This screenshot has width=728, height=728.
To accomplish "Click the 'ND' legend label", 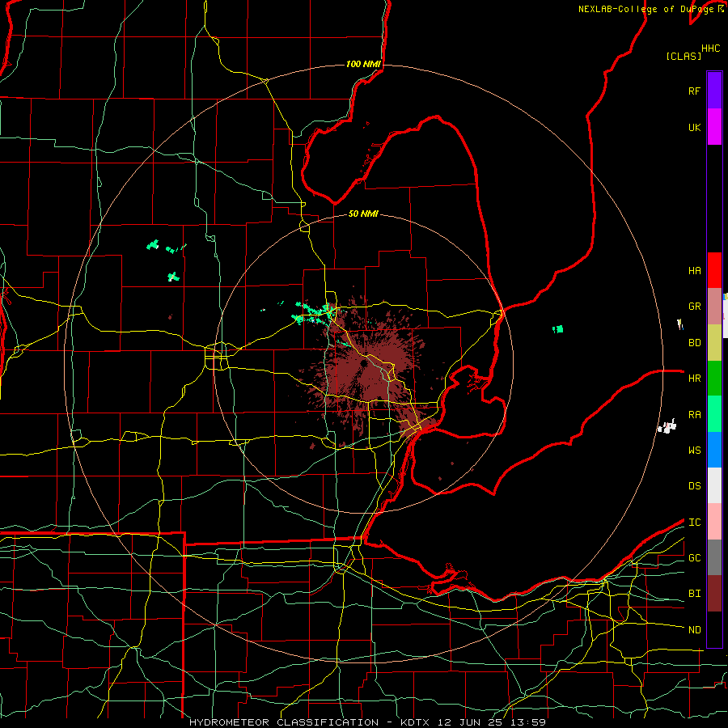I will pos(694,630).
